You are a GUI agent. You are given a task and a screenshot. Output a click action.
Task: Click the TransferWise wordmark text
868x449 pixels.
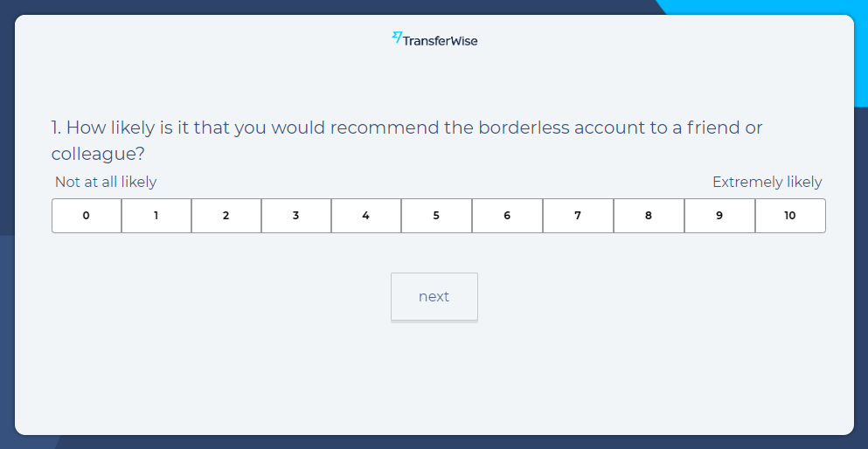coord(440,40)
